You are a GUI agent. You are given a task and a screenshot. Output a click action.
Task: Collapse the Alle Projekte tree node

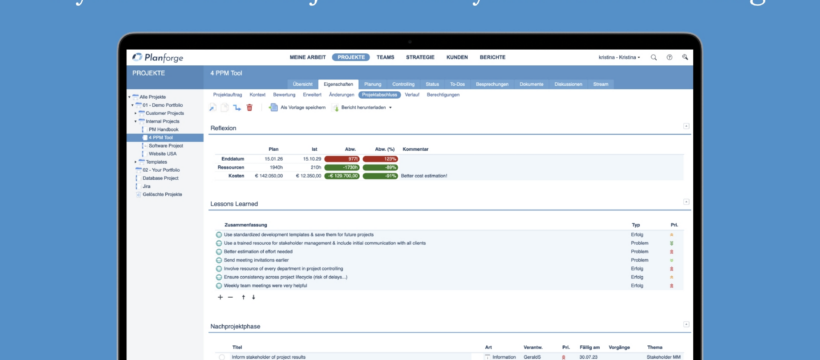129,97
